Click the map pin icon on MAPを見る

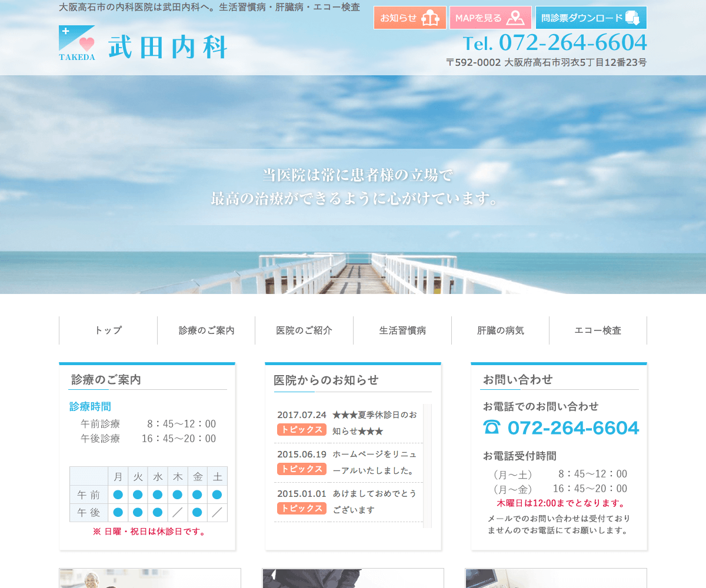coord(515,18)
